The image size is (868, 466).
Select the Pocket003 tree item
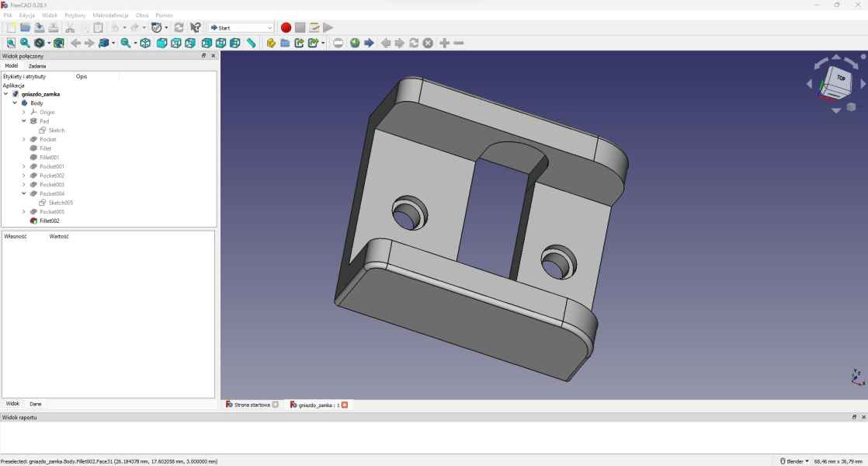coord(51,185)
